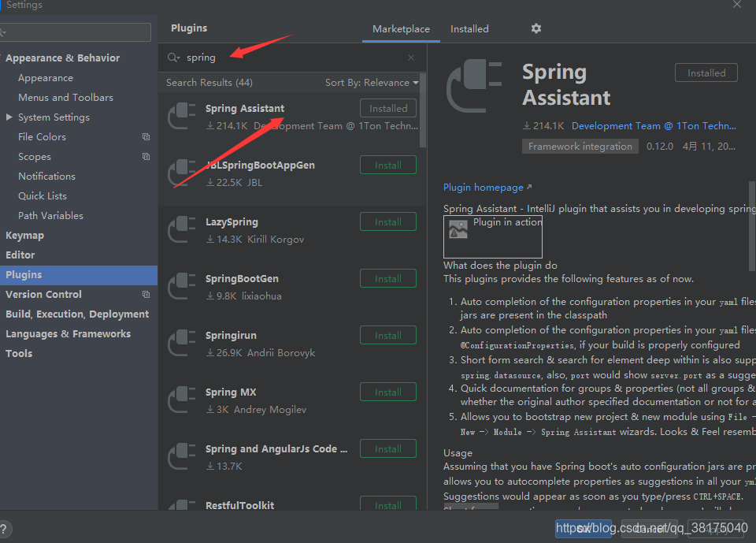Click the Springirun plugin icon

click(181, 343)
